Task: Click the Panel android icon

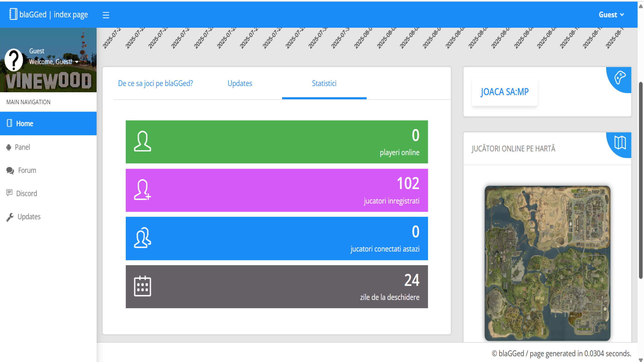Action: tap(9, 148)
